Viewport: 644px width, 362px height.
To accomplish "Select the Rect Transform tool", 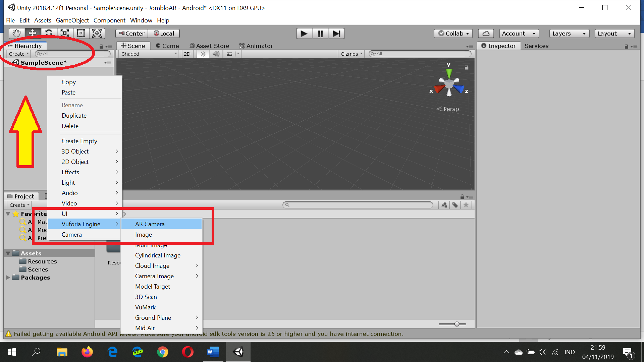I will click(x=81, y=33).
